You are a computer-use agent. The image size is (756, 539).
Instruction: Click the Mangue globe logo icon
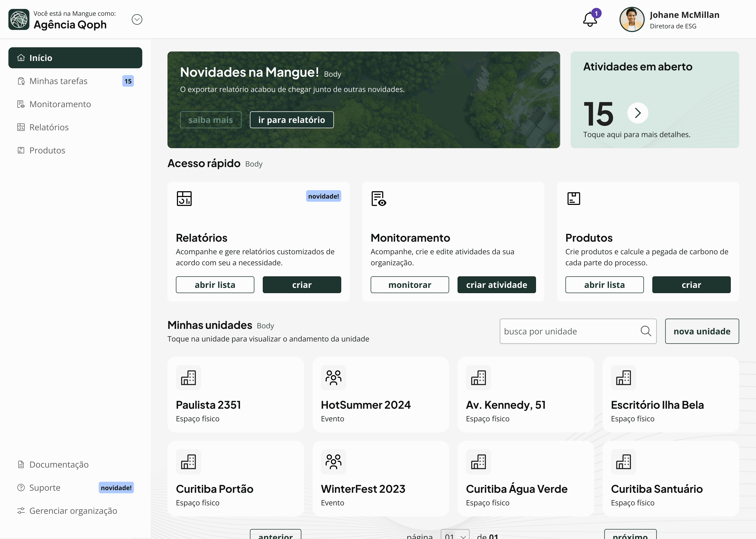pyautogui.click(x=19, y=20)
